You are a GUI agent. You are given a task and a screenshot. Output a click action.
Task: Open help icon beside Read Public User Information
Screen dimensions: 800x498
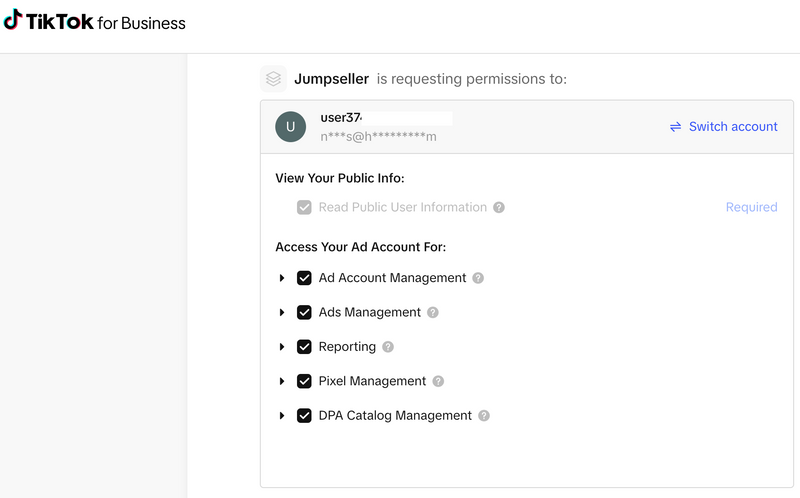coord(499,208)
